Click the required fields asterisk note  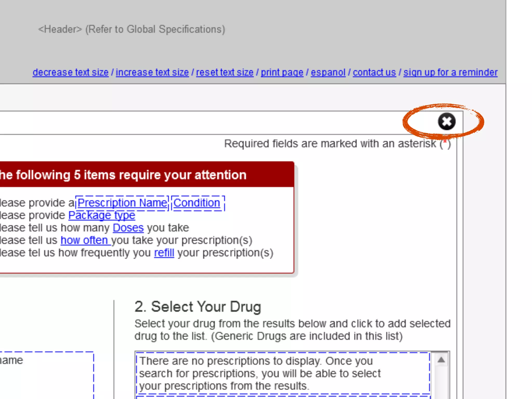[337, 144]
